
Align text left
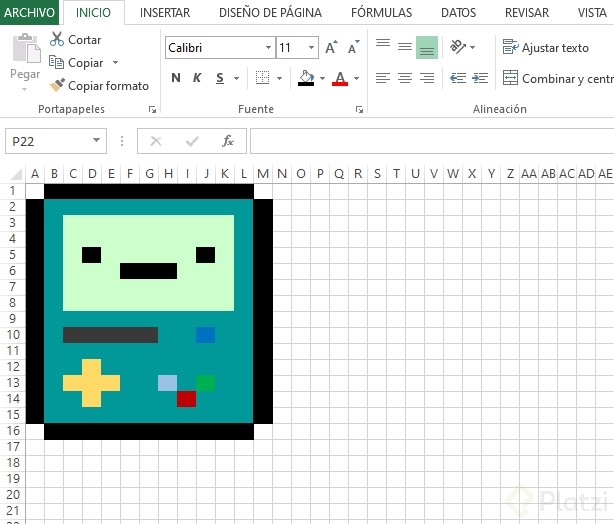pos(383,78)
